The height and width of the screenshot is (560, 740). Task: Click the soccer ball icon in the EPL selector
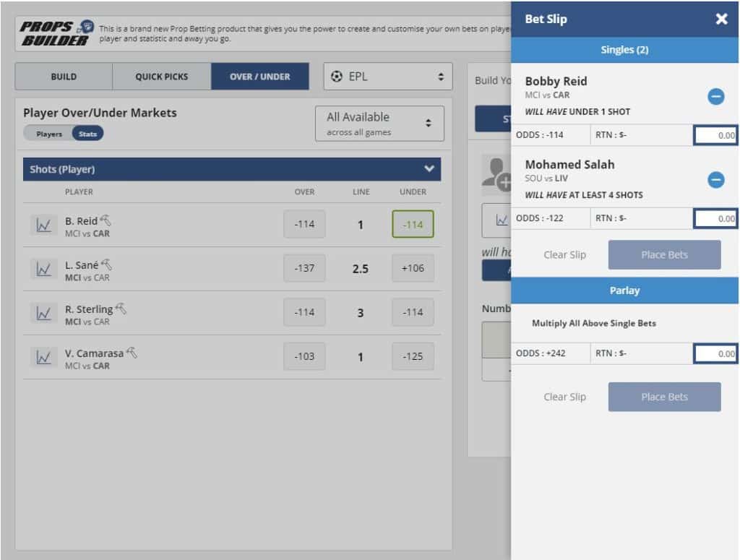click(337, 77)
